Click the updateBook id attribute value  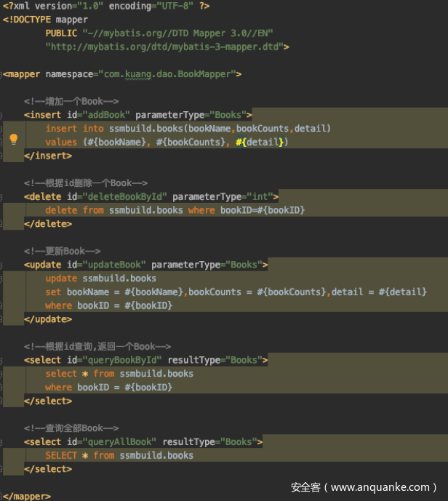pyautogui.click(x=115, y=265)
